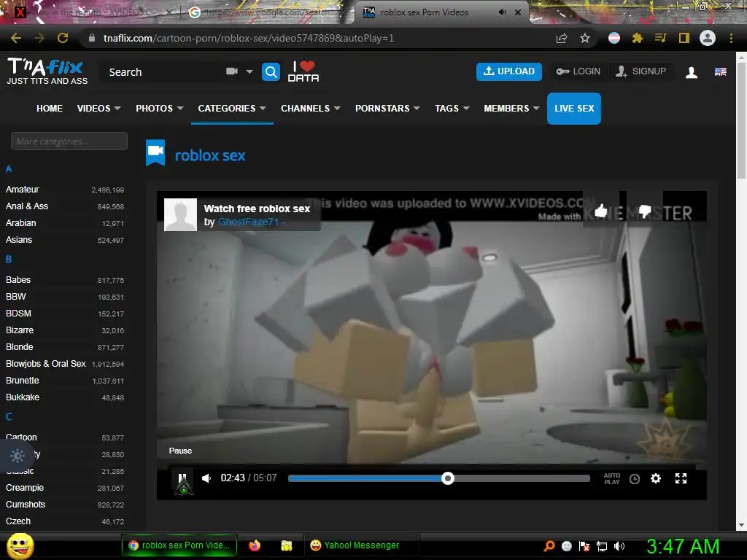Open the LIVE SEX nav button

click(574, 109)
